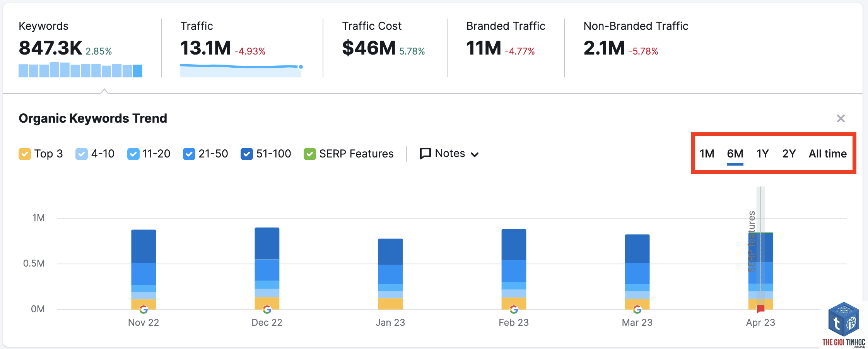The height and width of the screenshot is (349, 868).
Task: Show the All time range
Action: coord(827,154)
